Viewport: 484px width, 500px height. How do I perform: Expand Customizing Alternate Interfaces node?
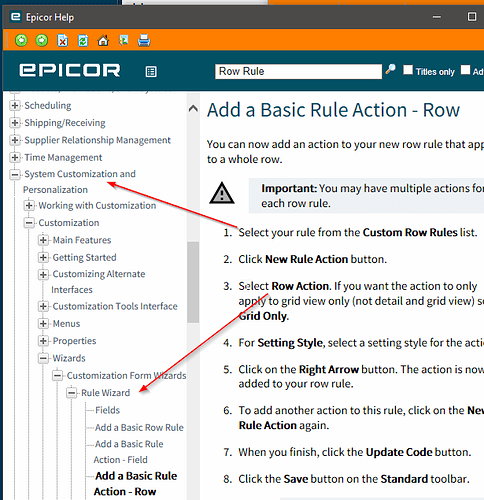pos(43,275)
